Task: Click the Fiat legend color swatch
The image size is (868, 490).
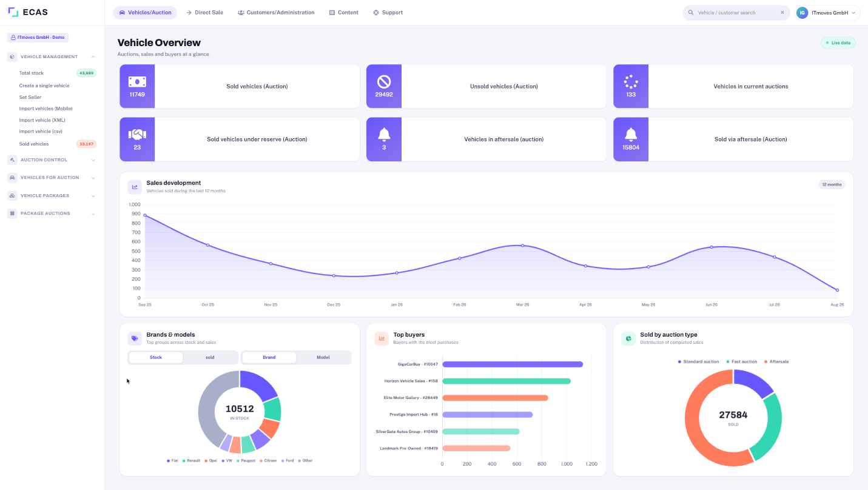Action: pyautogui.click(x=169, y=461)
